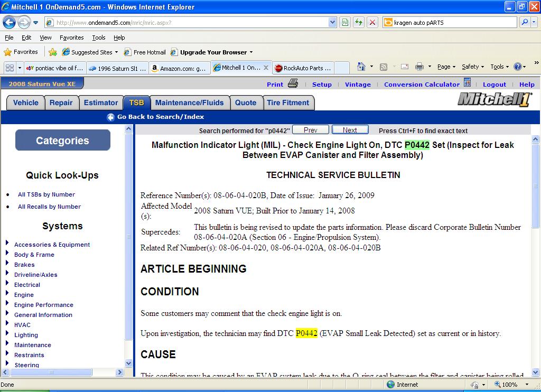Open the View menu
Image resolution: width=541 pixels, height=392 pixels.
point(45,38)
